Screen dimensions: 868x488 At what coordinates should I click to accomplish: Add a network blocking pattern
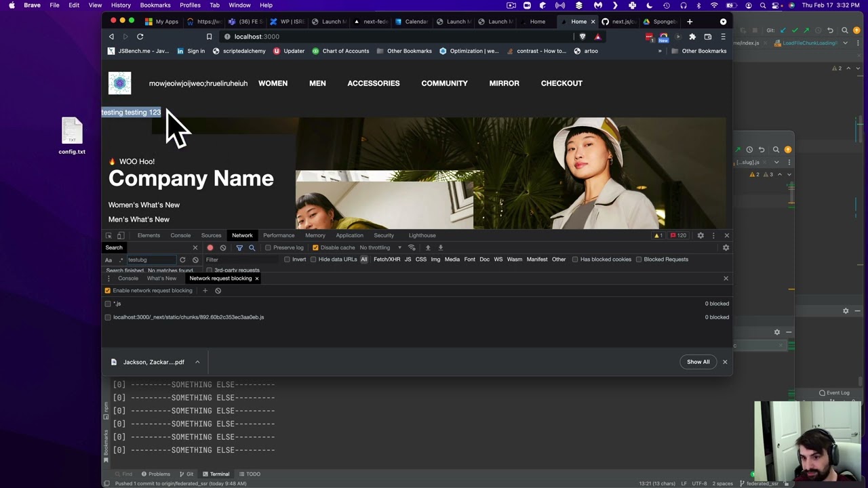pos(205,291)
